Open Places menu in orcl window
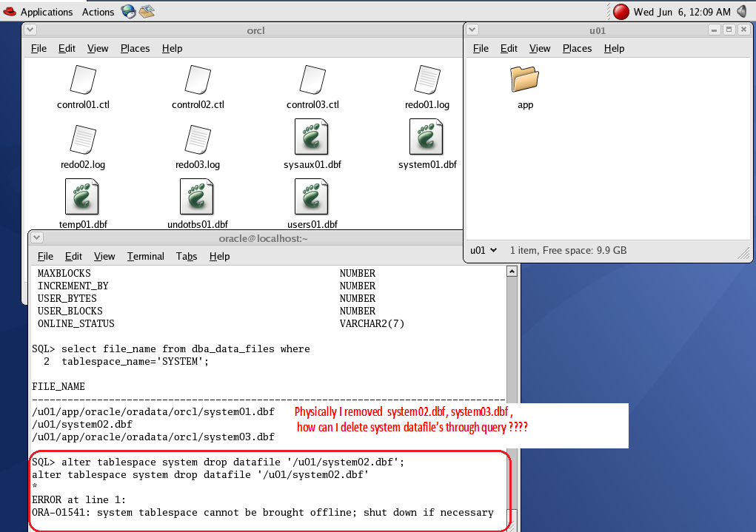This screenshot has width=756, height=532. pyautogui.click(x=135, y=48)
